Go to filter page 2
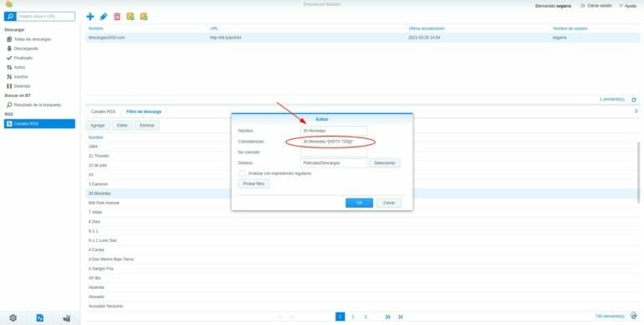The image size is (644, 325). point(352,317)
